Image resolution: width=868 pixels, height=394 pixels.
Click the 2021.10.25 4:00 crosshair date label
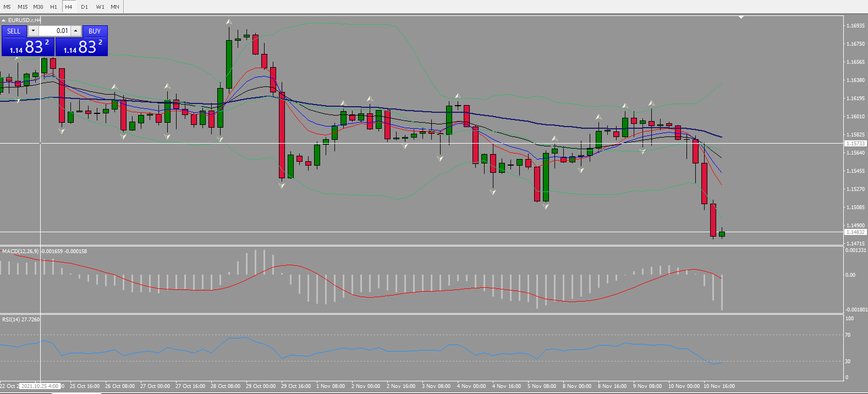(40, 386)
